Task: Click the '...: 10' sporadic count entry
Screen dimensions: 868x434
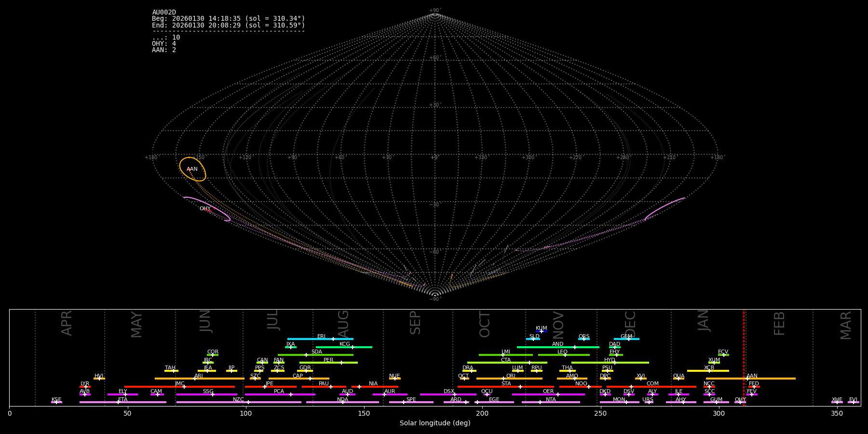Action: [x=166, y=38]
